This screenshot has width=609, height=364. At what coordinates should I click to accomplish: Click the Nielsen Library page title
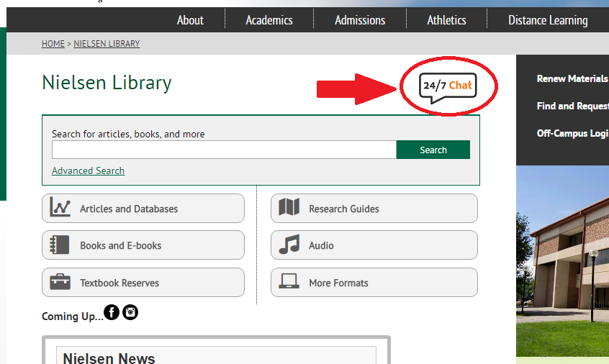107,83
